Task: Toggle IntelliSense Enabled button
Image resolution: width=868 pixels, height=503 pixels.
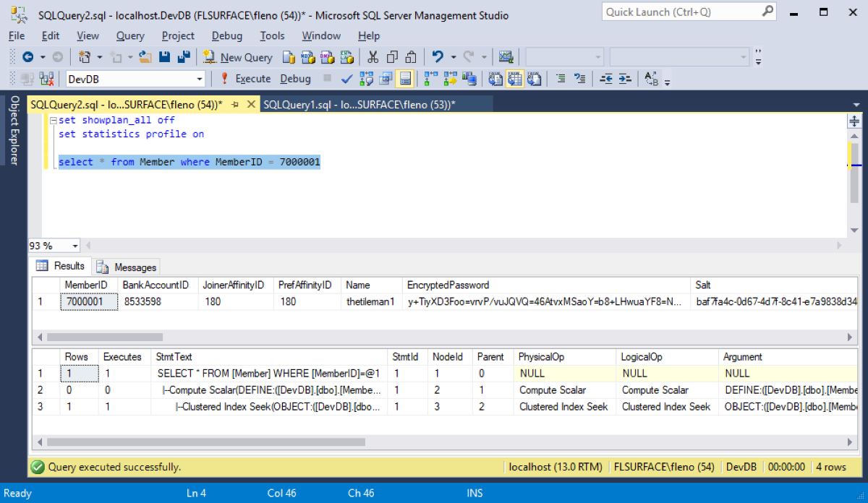Action: 404,79
